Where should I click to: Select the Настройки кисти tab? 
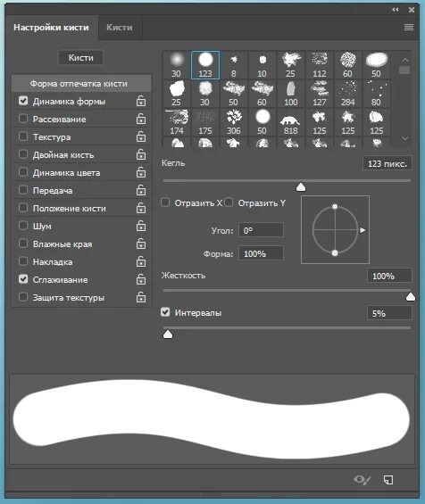pos(51,28)
